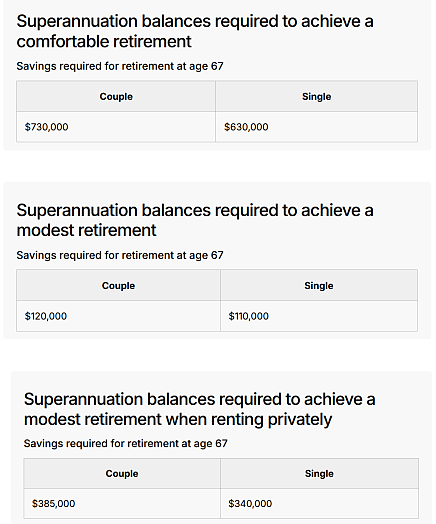Select the Single header in comfortable retirement table
Screen dimensions: 436x524
pyautogui.click(x=316, y=97)
